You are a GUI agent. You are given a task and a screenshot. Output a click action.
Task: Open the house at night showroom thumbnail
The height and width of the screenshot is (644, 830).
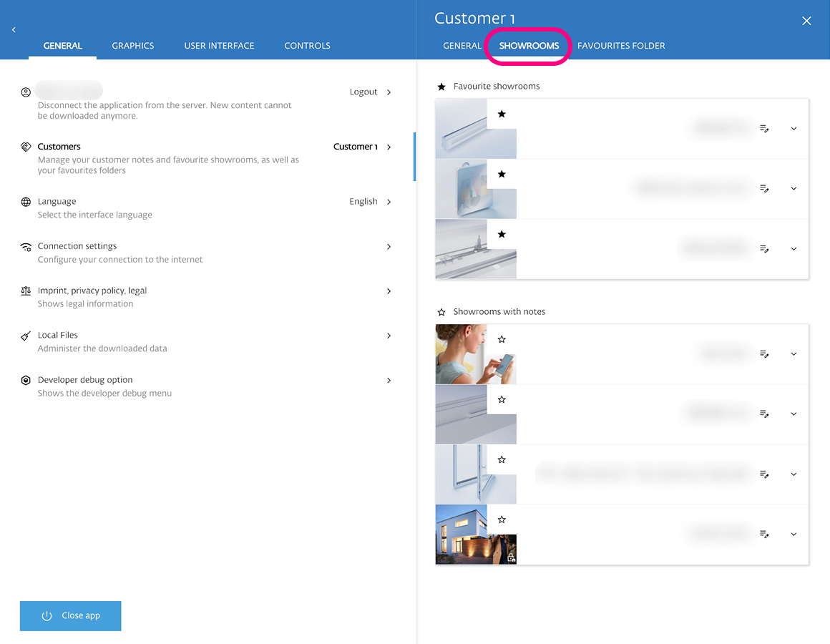(462, 535)
